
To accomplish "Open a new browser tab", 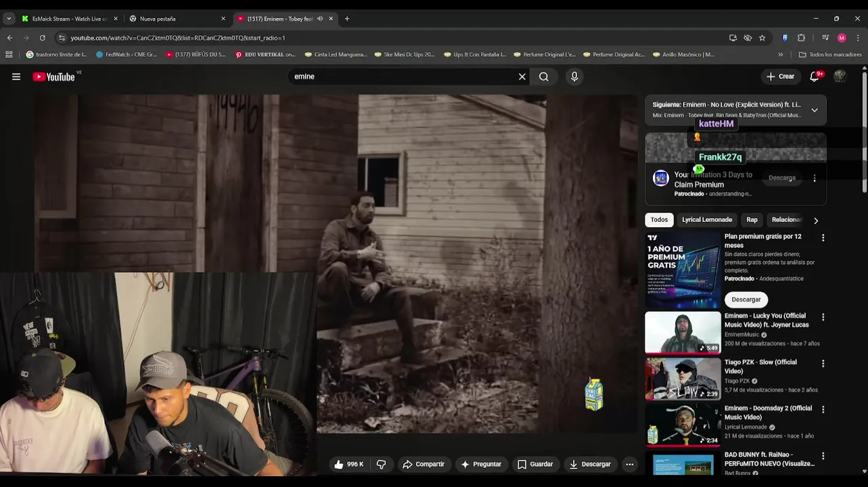I will [x=347, y=19].
